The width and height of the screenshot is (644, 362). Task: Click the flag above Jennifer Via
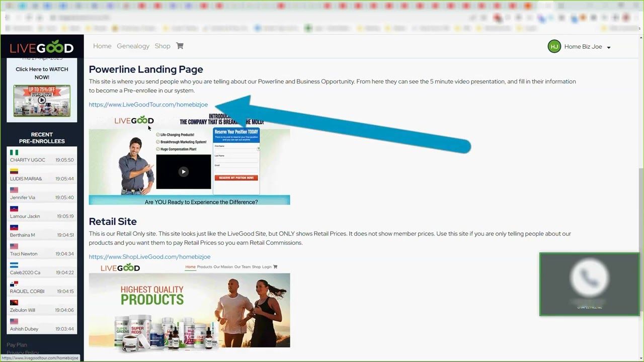coord(14,190)
